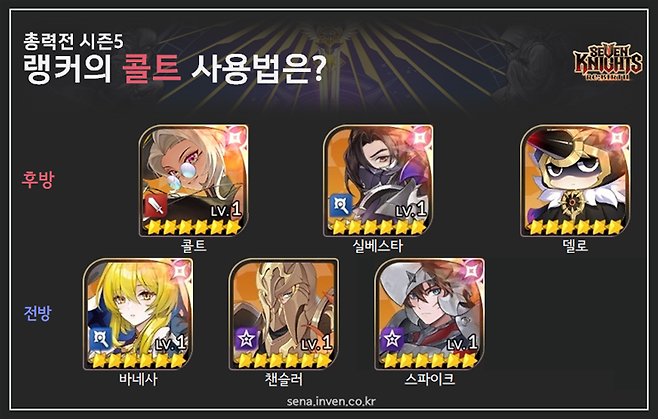Click the 전방 row label
658x419 pixels.
(x=38, y=313)
